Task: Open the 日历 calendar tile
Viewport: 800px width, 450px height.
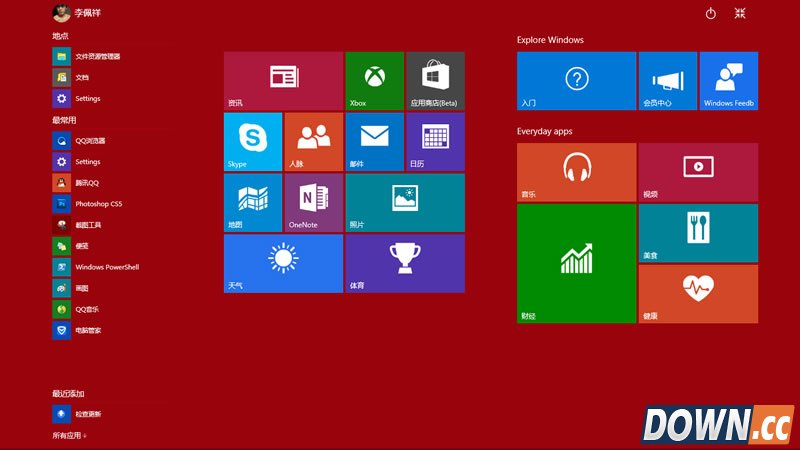Action: tap(435, 141)
